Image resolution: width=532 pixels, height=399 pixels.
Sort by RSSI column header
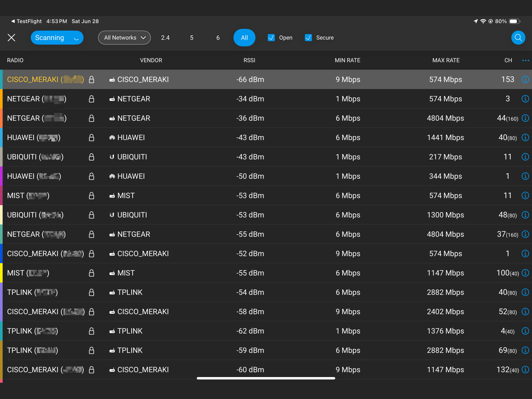pyautogui.click(x=249, y=60)
